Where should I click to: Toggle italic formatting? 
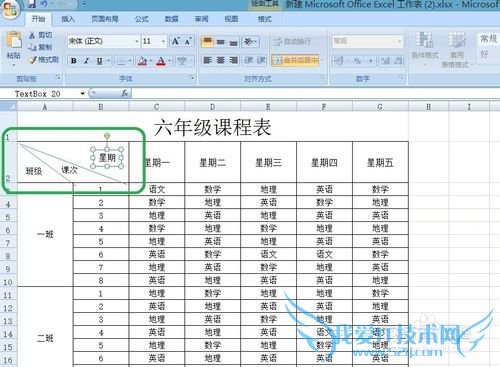(86, 61)
